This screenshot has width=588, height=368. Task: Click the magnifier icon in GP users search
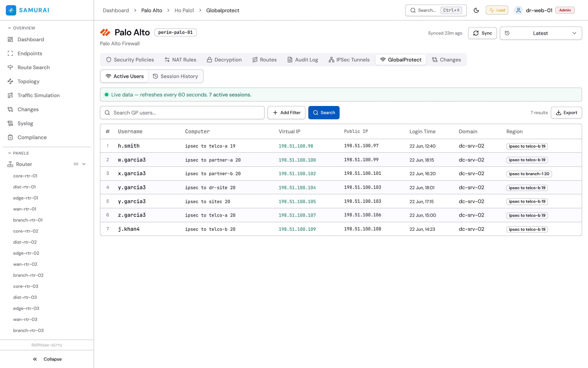pos(107,113)
